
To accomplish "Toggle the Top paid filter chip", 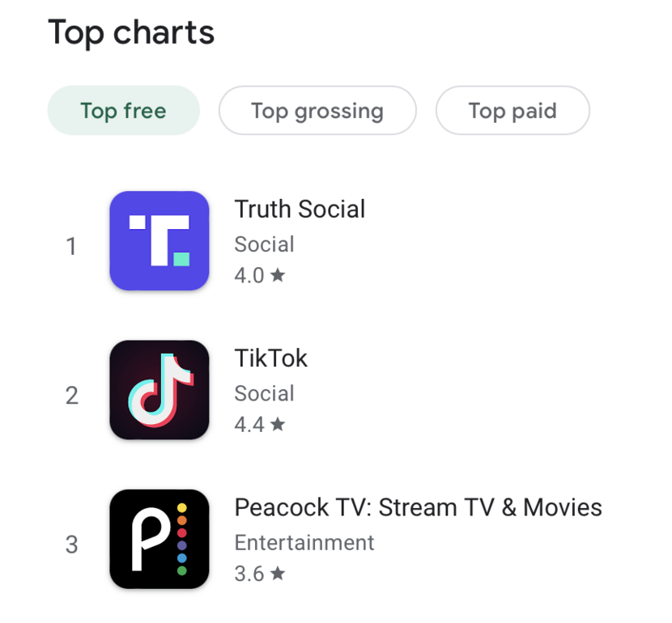I will 513,110.
